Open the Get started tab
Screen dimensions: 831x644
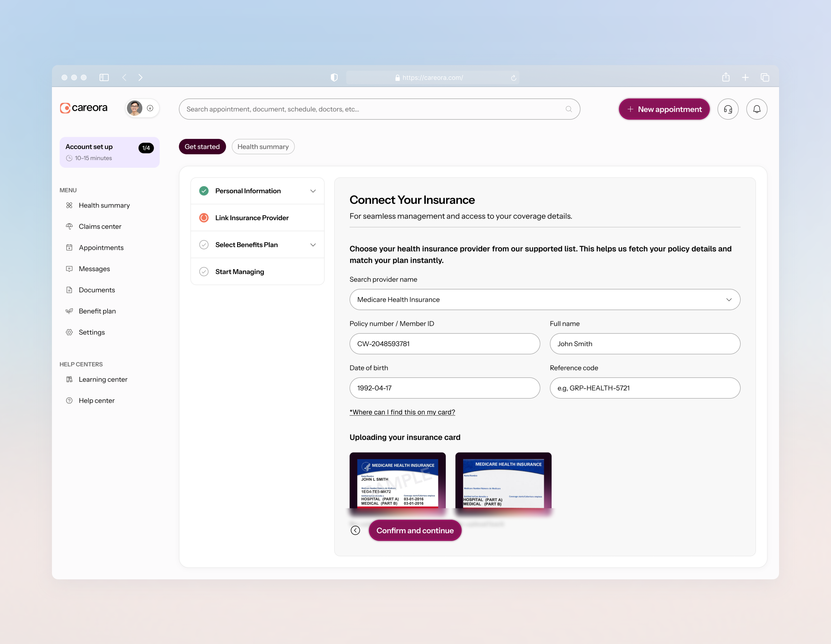click(x=202, y=146)
